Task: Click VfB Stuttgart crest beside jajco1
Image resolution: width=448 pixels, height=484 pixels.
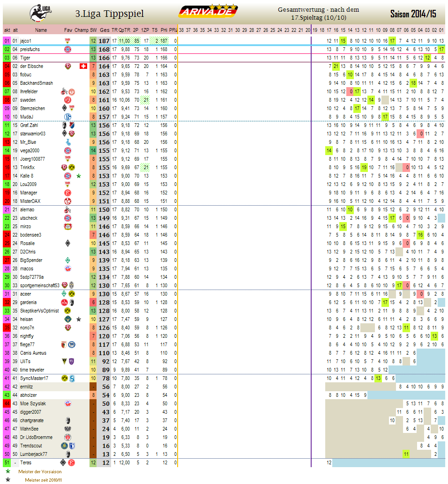Action: click(68, 41)
